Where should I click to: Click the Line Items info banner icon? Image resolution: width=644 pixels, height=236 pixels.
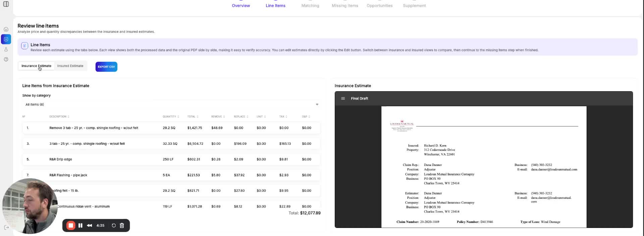[24, 46]
